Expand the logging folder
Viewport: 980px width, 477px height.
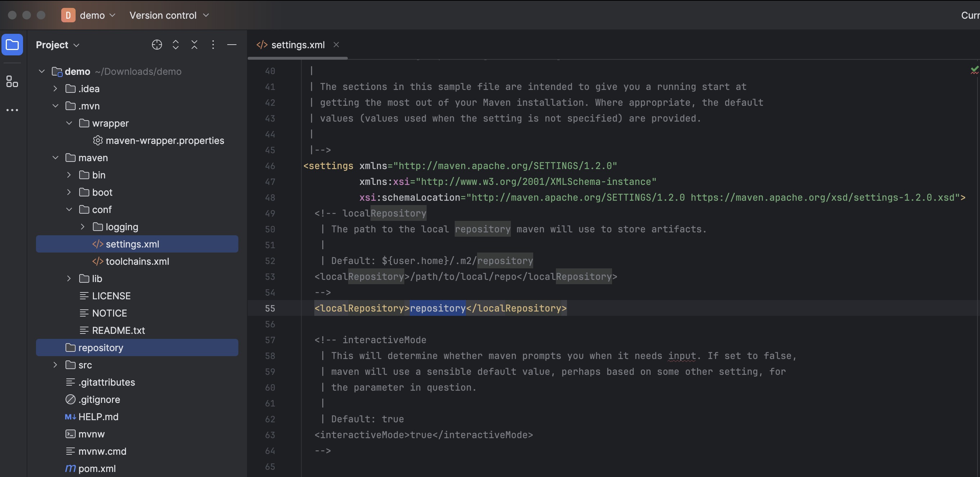(82, 227)
